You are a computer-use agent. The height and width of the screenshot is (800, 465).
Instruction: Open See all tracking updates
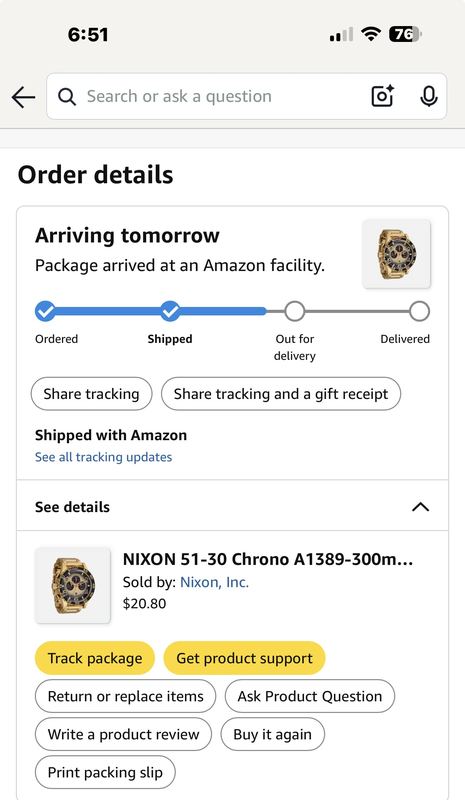click(x=104, y=457)
